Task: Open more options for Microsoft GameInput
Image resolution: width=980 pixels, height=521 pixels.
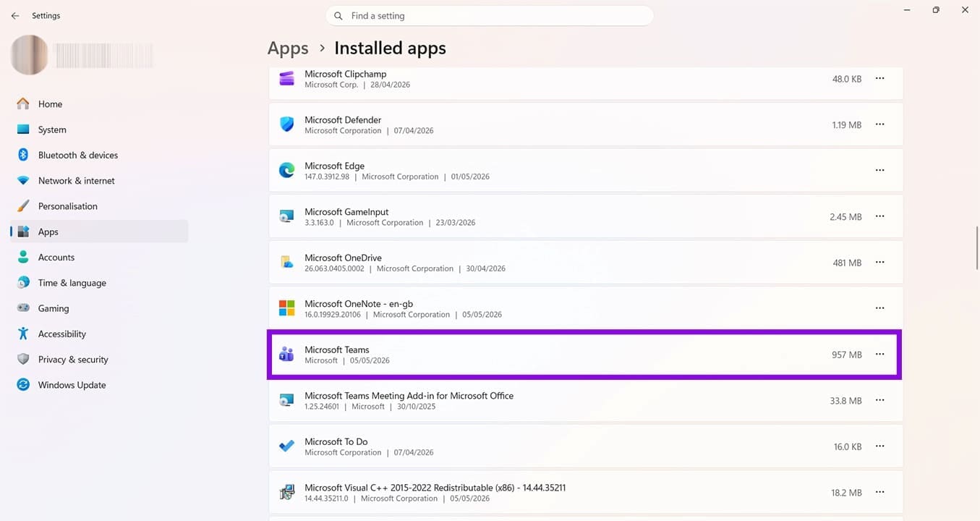Action: pyautogui.click(x=880, y=216)
